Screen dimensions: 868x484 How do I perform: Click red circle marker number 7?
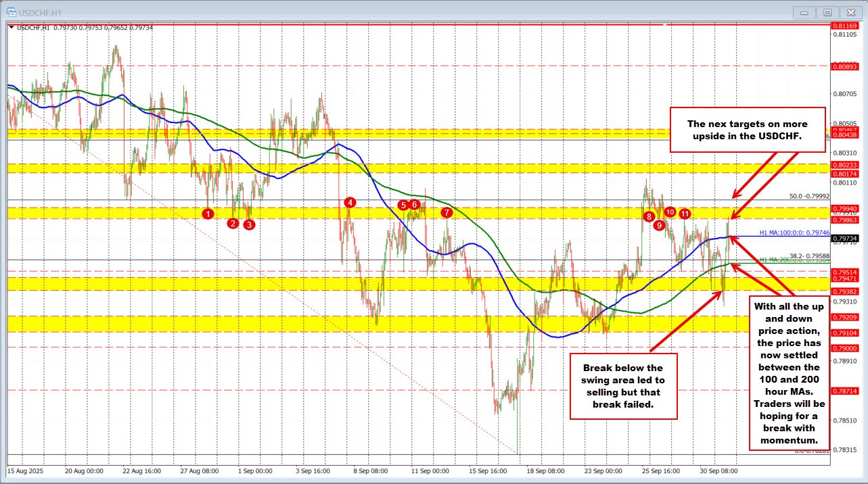447,212
